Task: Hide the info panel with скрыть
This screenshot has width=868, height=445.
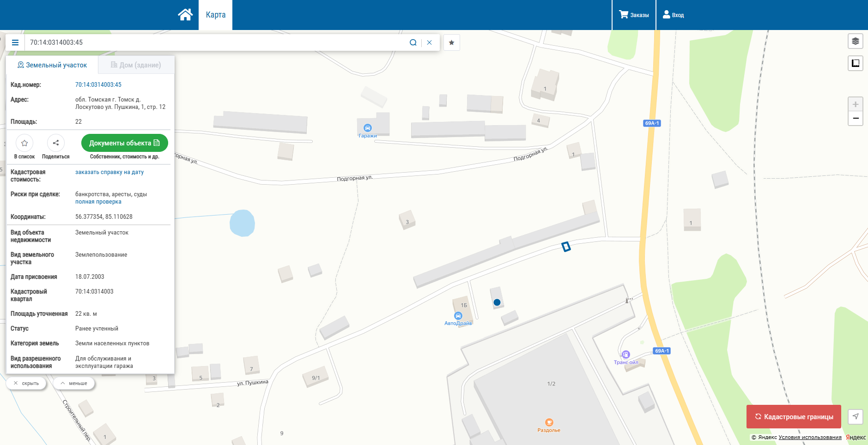Action: [26, 383]
